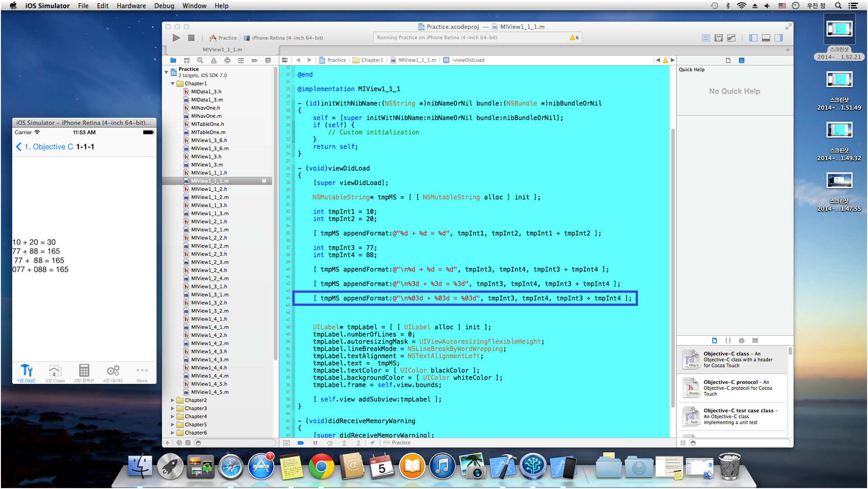The image size is (868, 489).
Task: Choose iPhone Retina (4-inch 64-bit) destination dropdown
Action: pos(283,38)
